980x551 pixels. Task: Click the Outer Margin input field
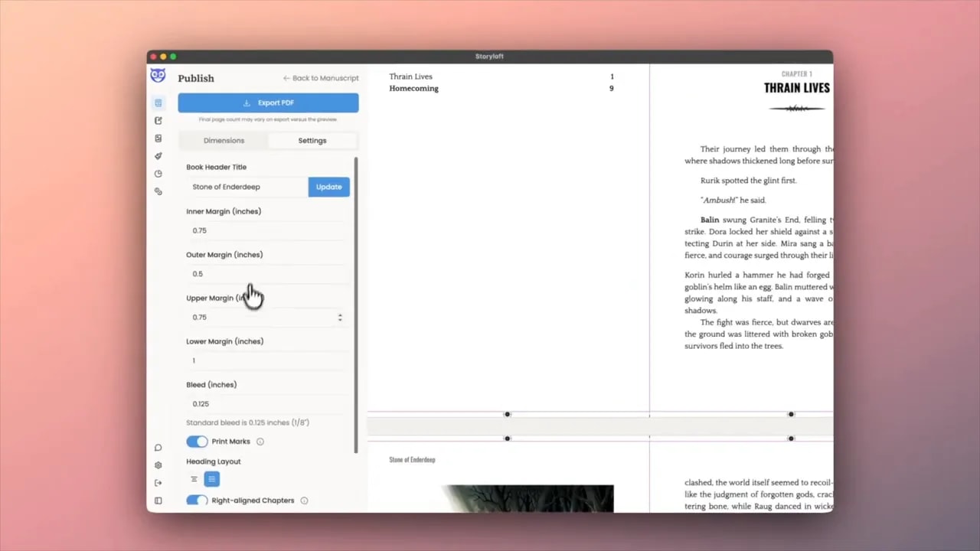(268, 274)
